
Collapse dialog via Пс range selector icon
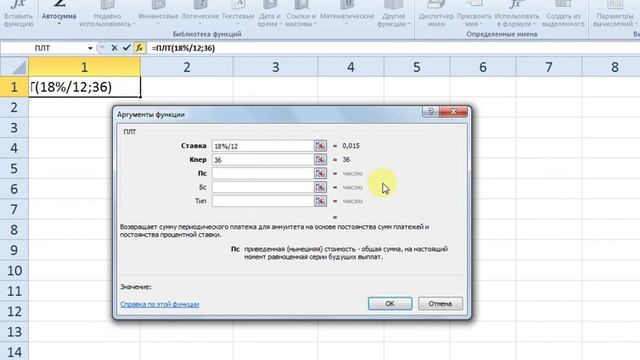tap(320, 173)
